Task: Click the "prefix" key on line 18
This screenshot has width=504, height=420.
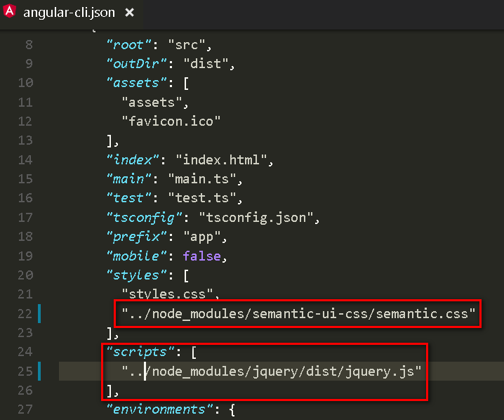Action: 136,237
